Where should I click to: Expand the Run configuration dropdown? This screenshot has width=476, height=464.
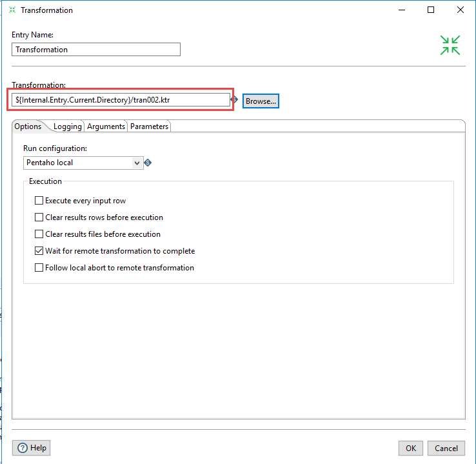point(137,163)
